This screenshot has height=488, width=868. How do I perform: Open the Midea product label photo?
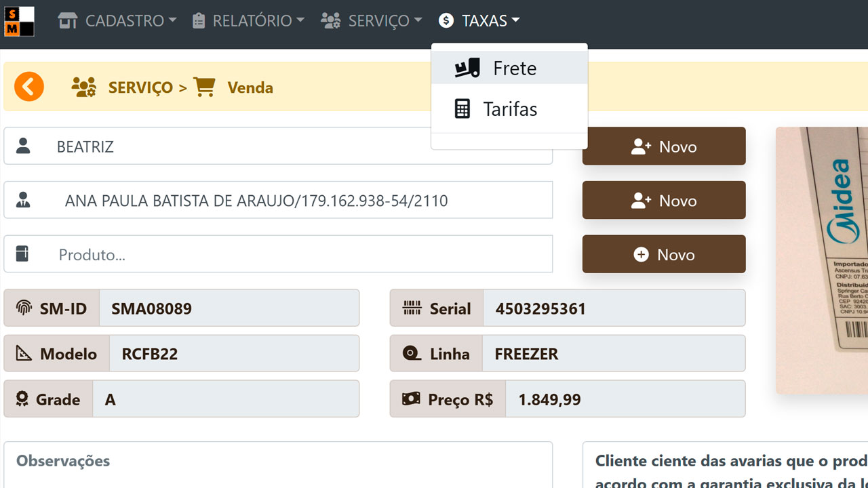click(x=822, y=260)
